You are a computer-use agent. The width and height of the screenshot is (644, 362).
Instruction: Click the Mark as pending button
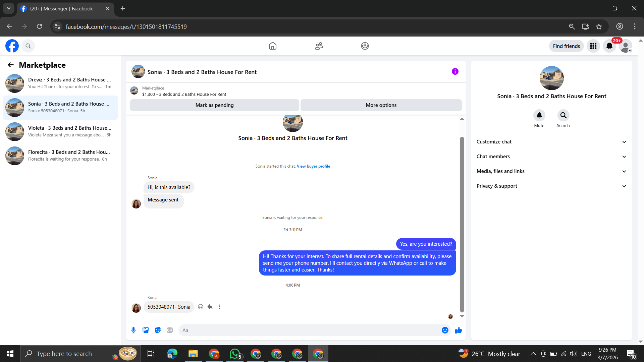pos(215,105)
